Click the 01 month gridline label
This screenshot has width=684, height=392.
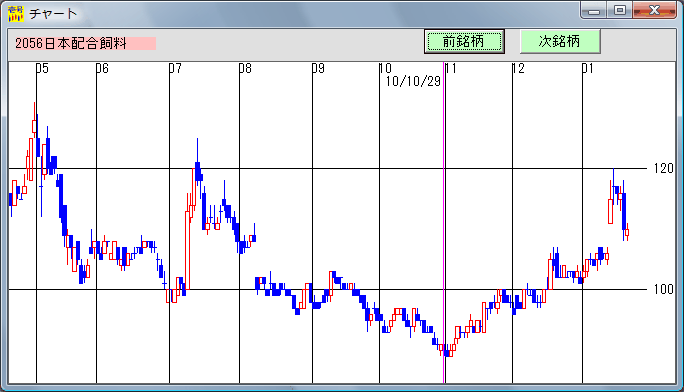click(x=588, y=68)
